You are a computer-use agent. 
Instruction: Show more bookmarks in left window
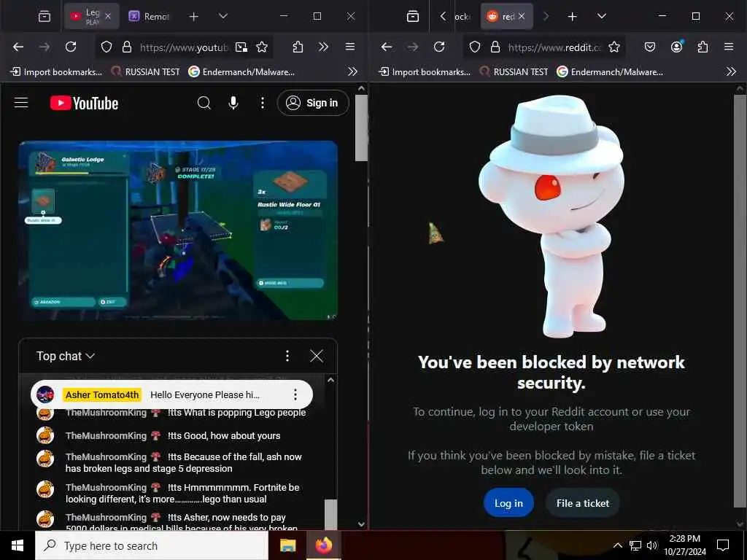pos(352,71)
